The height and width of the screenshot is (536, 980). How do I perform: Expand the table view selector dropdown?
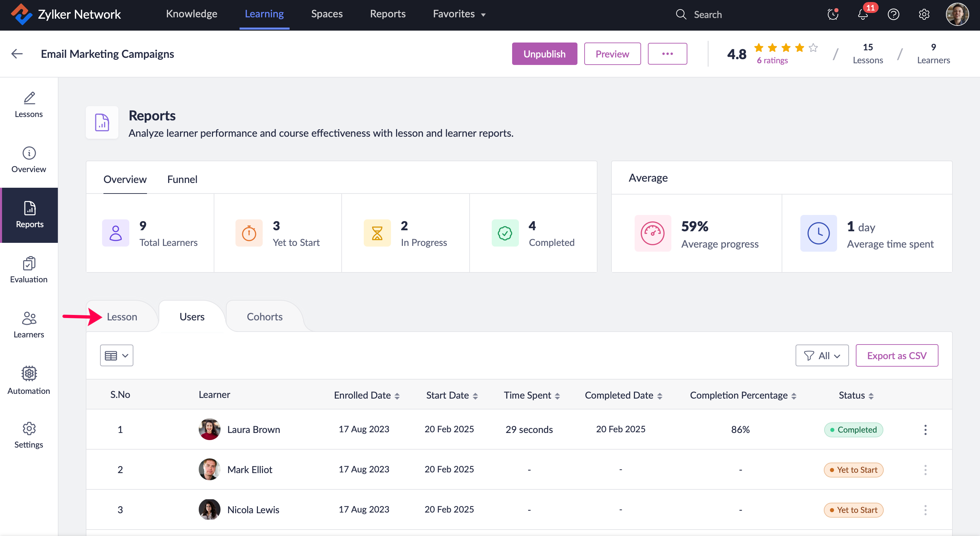[x=116, y=355]
